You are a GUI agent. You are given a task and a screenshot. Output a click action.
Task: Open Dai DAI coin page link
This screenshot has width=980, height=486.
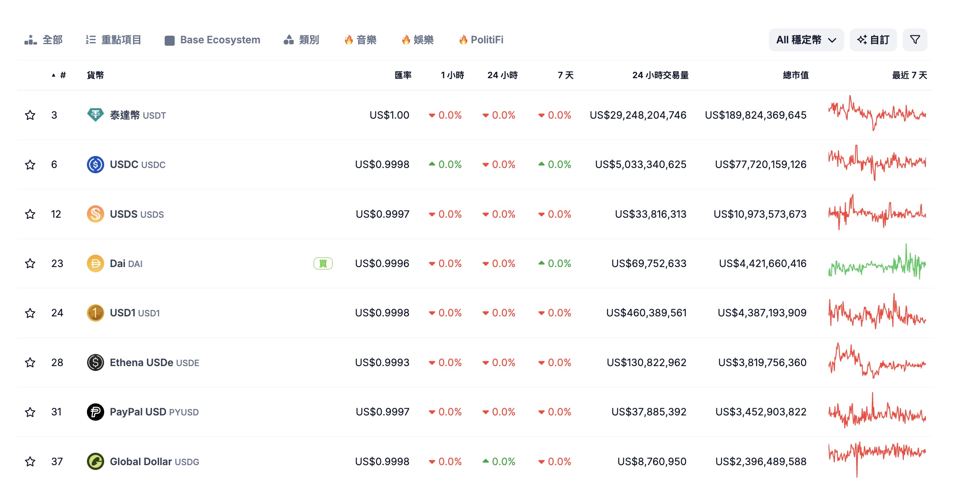coord(126,263)
